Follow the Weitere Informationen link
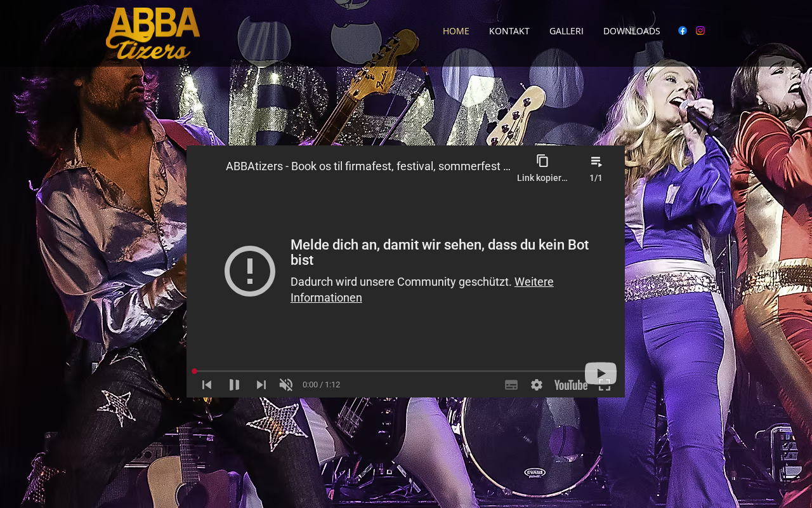Viewport: 812px width, 508px height. [x=422, y=290]
